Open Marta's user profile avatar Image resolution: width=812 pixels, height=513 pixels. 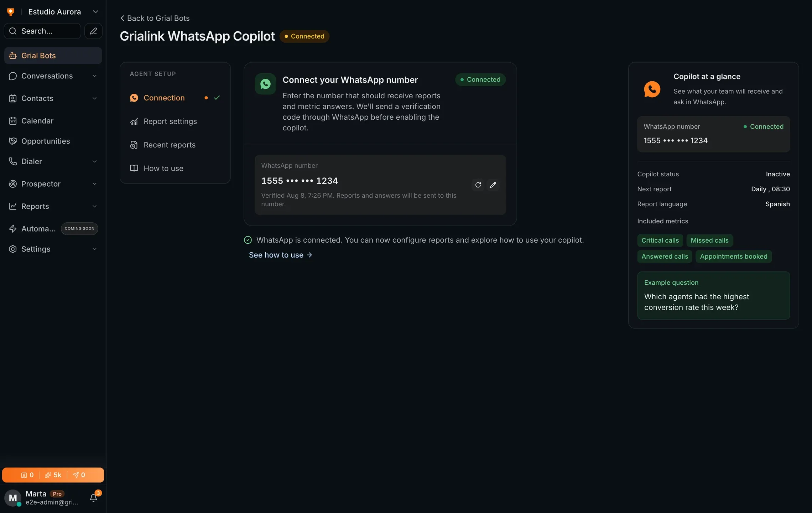point(13,498)
